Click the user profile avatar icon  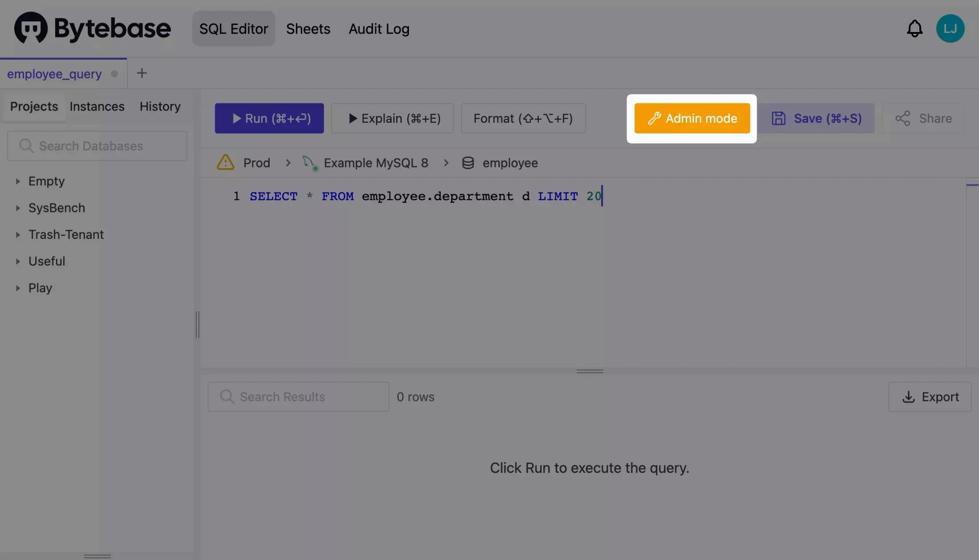pos(950,28)
